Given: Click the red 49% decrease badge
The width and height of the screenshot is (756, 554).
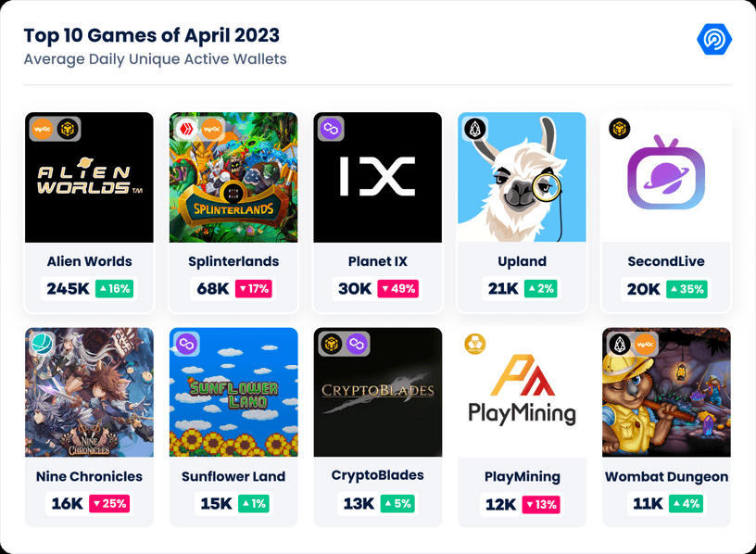Looking at the screenshot, I should point(398,289).
